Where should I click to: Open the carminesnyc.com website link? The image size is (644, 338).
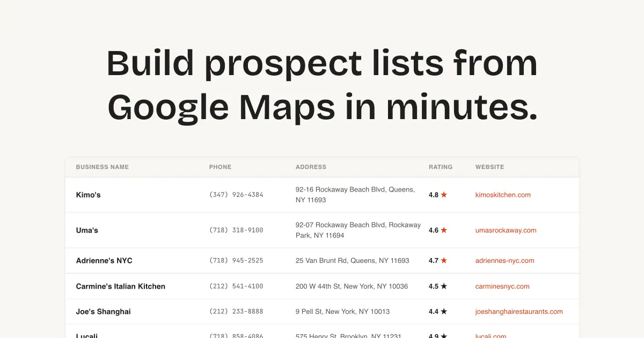(502, 286)
